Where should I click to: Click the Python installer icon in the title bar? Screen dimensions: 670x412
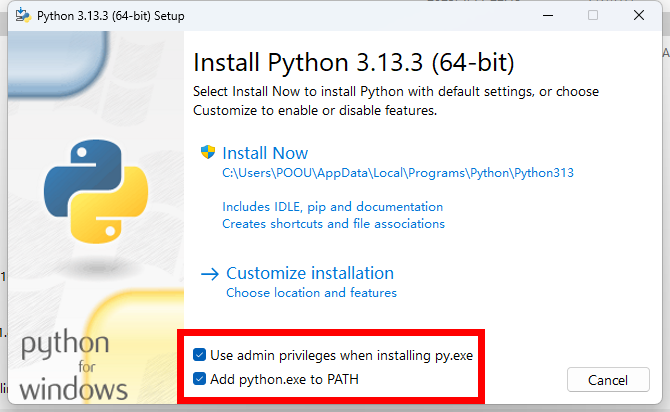(23, 15)
